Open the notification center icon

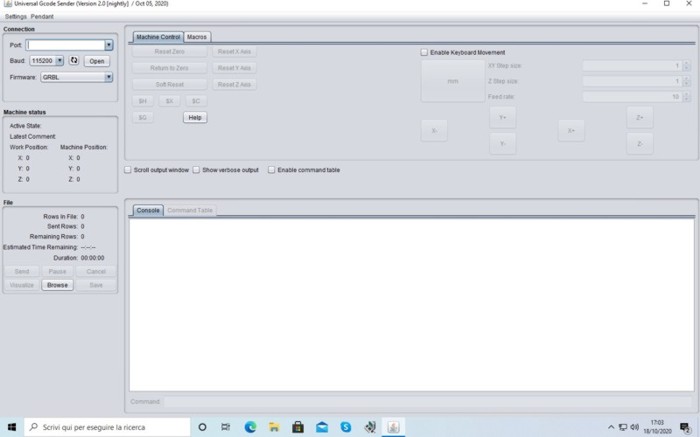685,427
